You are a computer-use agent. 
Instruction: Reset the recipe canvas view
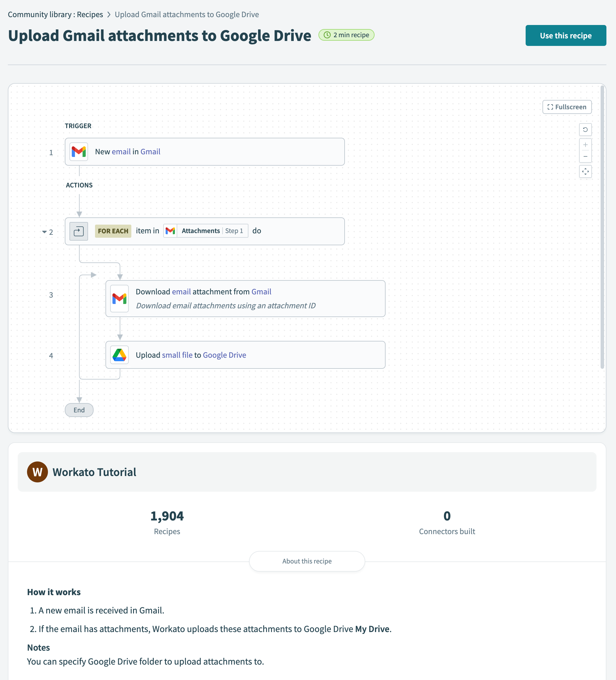pyautogui.click(x=585, y=130)
